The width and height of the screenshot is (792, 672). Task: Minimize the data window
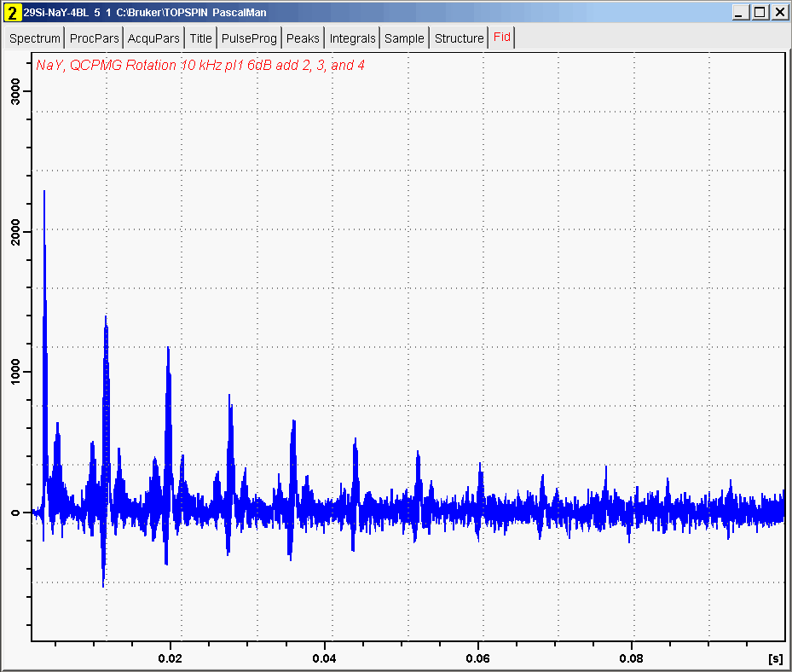739,13
